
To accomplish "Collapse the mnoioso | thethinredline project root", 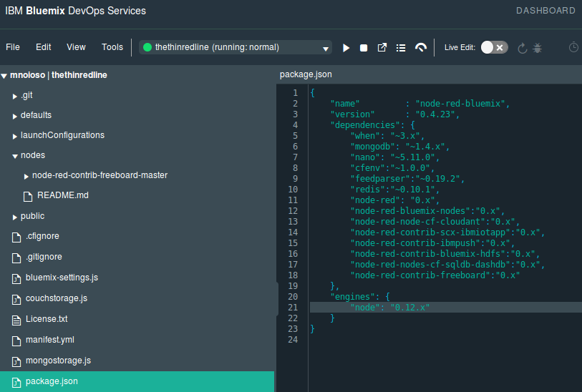I will click(x=4, y=76).
